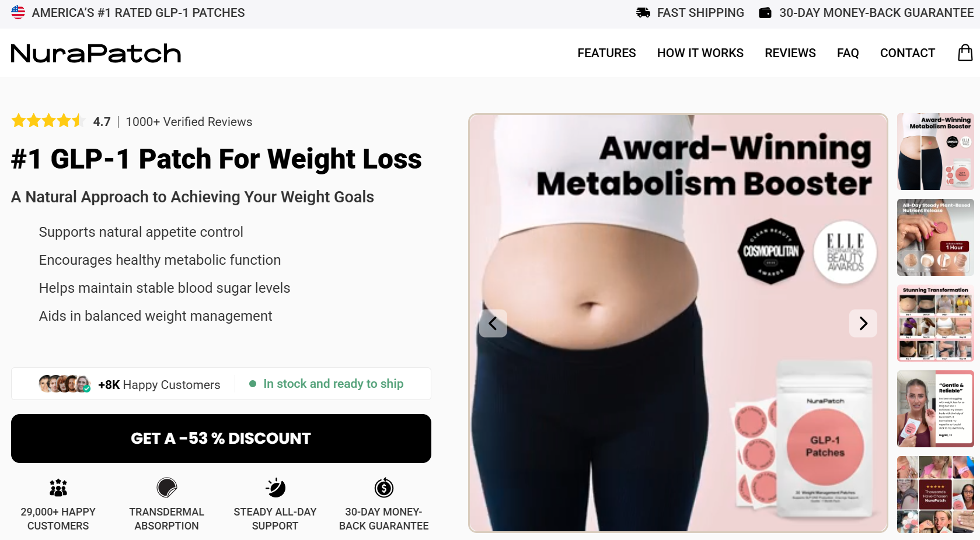Select the All-Day Steady Nutrient Release thumbnail
Image resolution: width=980 pixels, height=540 pixels.
936,237
